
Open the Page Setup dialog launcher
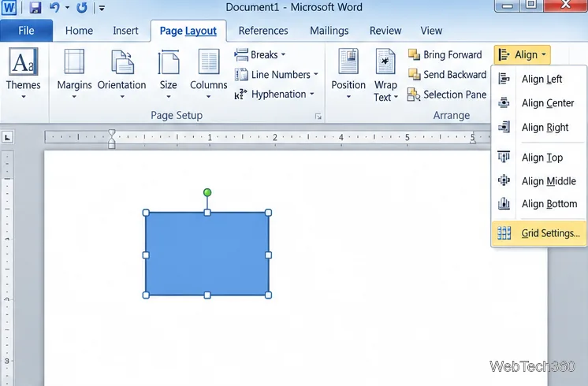(x=318, y=117)
